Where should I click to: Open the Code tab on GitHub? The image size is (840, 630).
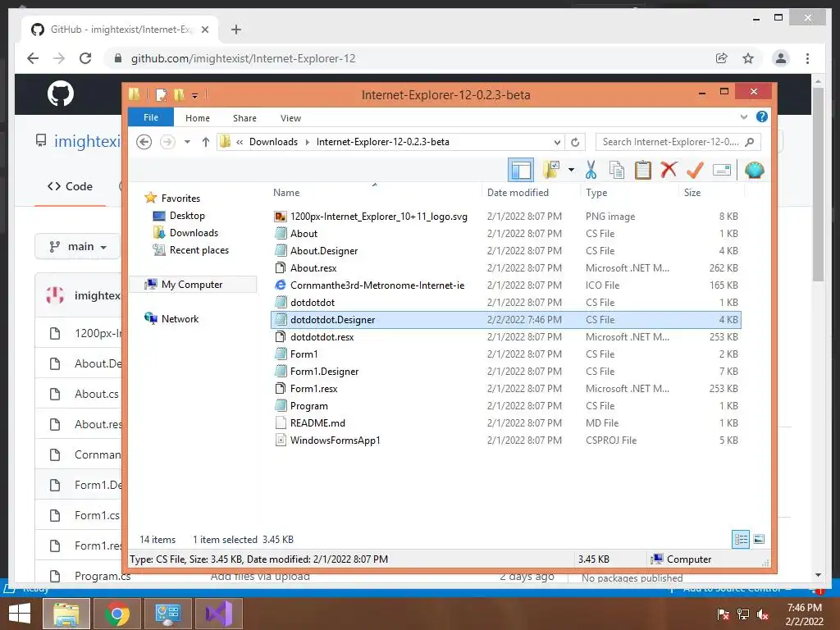(x=71, y=186)
